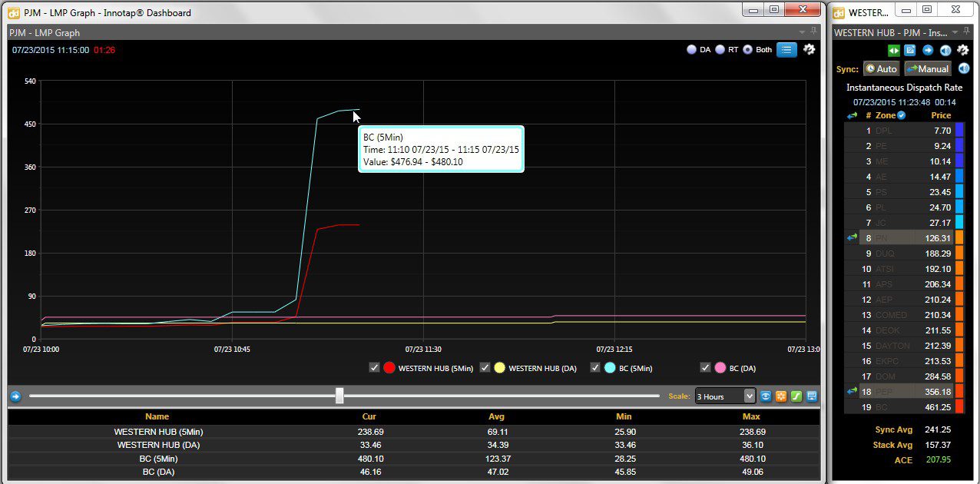
Task: Click the Avg column header
Action: point(496,416)
